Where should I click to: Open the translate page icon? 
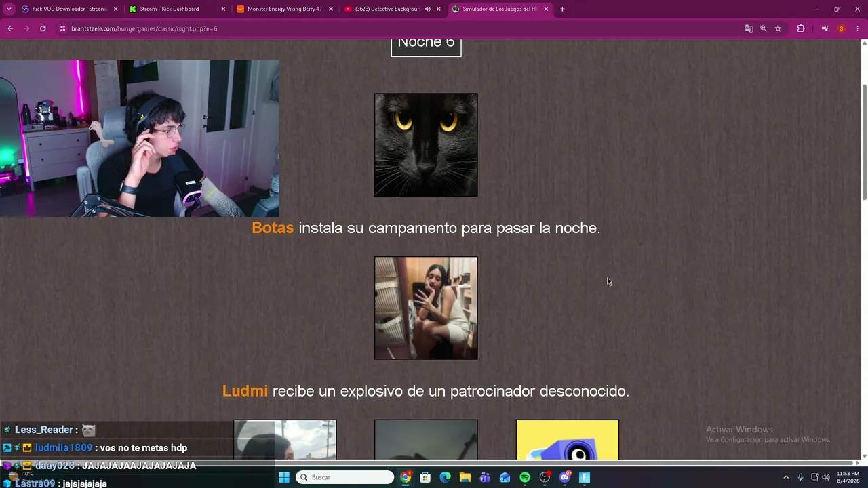pyautogui.click(x=749, y=28)
